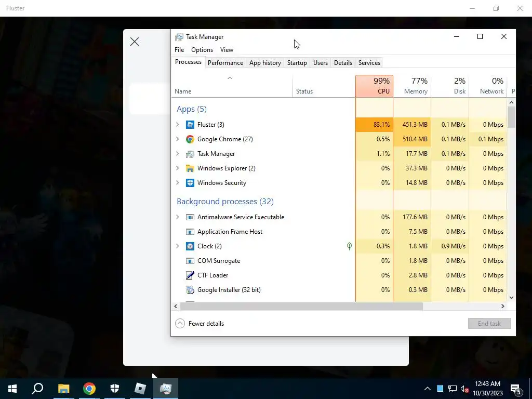The width and height of the screenshot is (532, 399).
Task: Expand Antimalware Service Executable entry
Action: 178,217
